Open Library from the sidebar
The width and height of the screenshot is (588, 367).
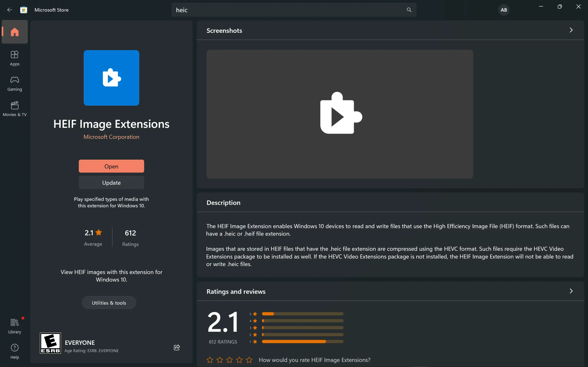coord(14,326)
